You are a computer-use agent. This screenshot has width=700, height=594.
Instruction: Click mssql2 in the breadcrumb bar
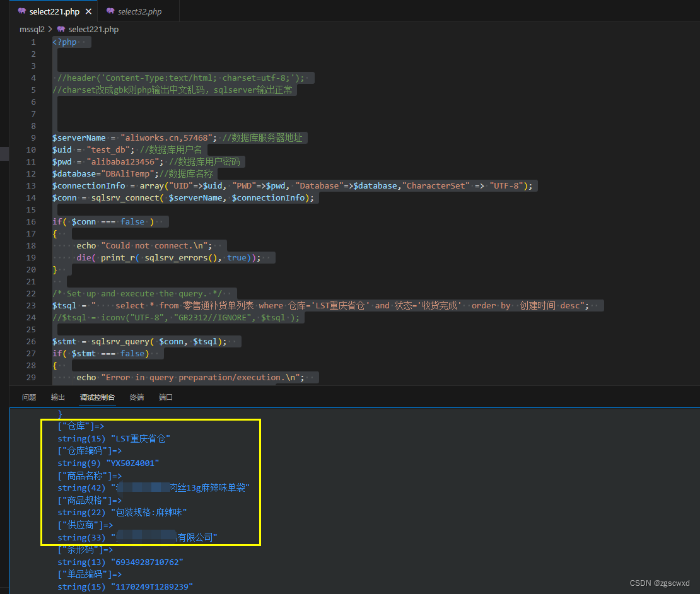[x=32, y=29]
